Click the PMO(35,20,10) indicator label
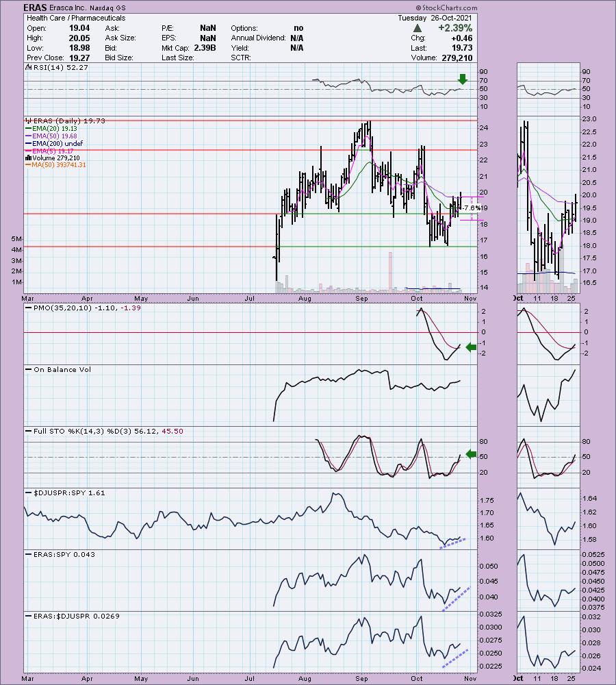Image resolution: width=616 pixels, height=685 pixels. coord(83,308)
